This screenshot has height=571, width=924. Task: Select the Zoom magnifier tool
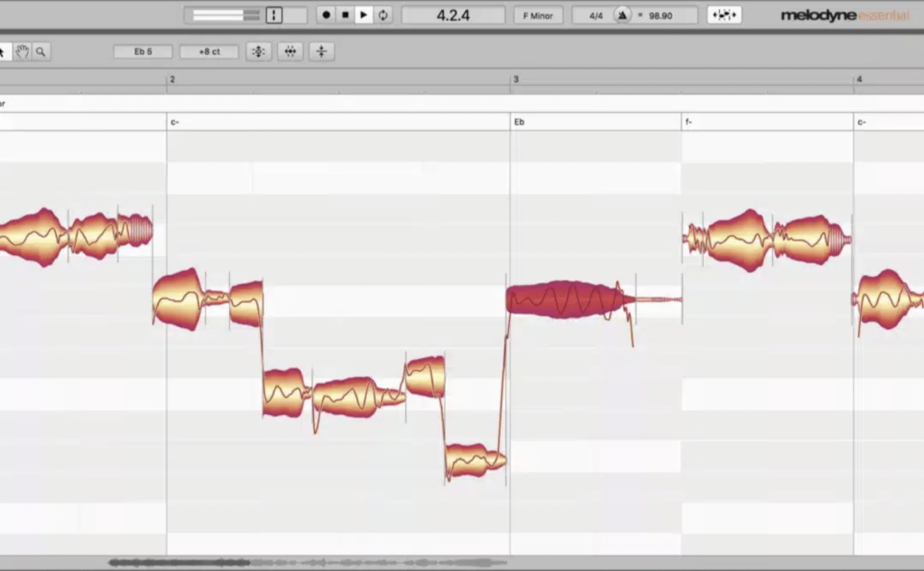coord(41,51)
